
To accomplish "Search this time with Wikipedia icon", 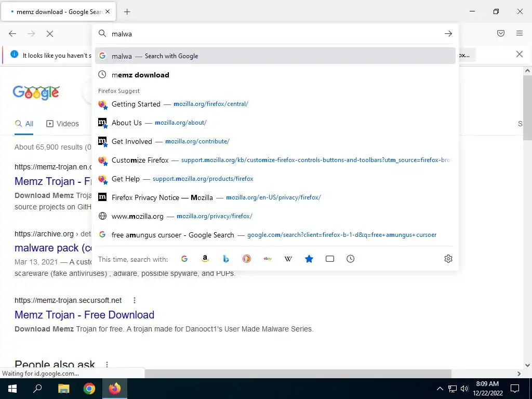I will click(288, 259).
